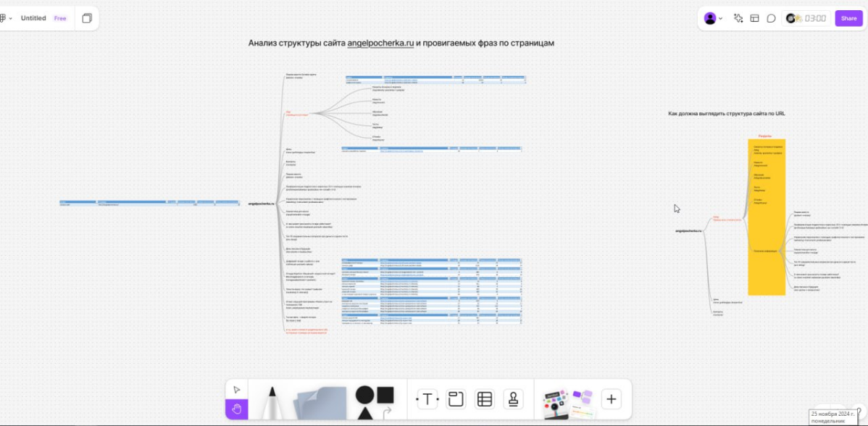Screen dimensions: 868x426
Task: Select the red mind map branch node beside the 'Новости' branches
Action: 297,113
